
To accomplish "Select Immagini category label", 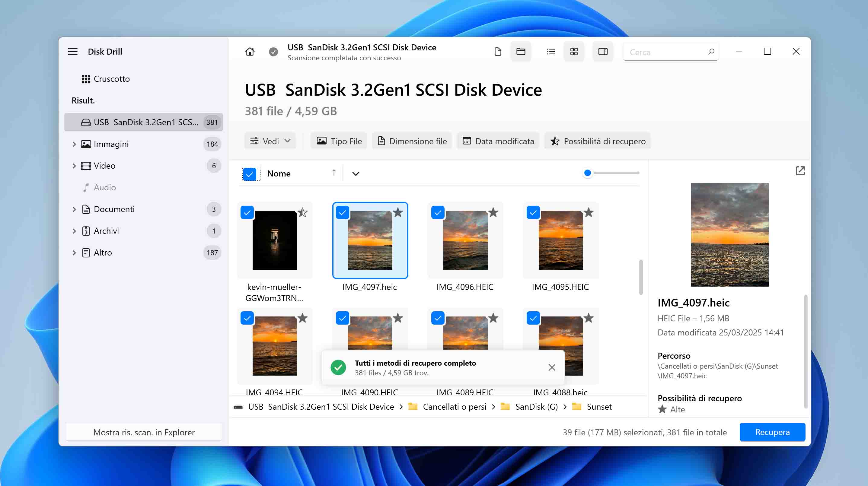I will (111, 144).
